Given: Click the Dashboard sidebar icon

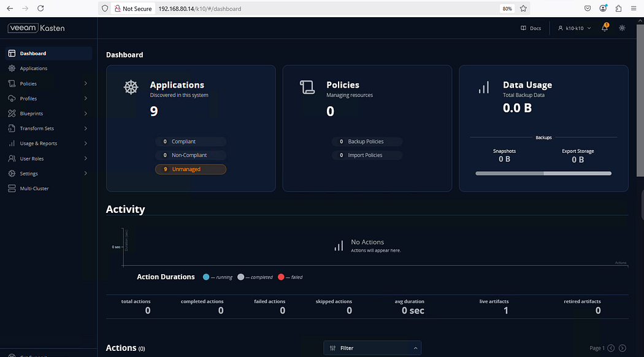Looking at the screenshot, I should point(12,53).
